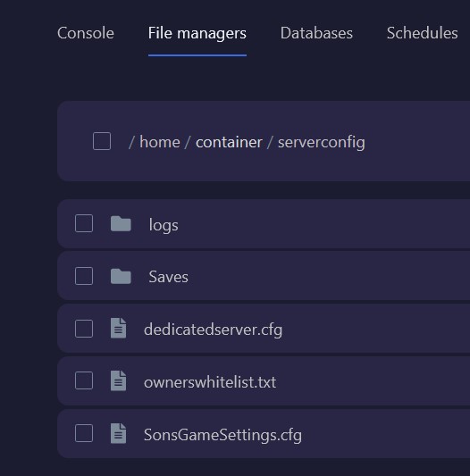The height and width of the screenshot is (476, 470).
Task: Click the SonsGameSettings.cfg file icon
Action: [118, 433]
